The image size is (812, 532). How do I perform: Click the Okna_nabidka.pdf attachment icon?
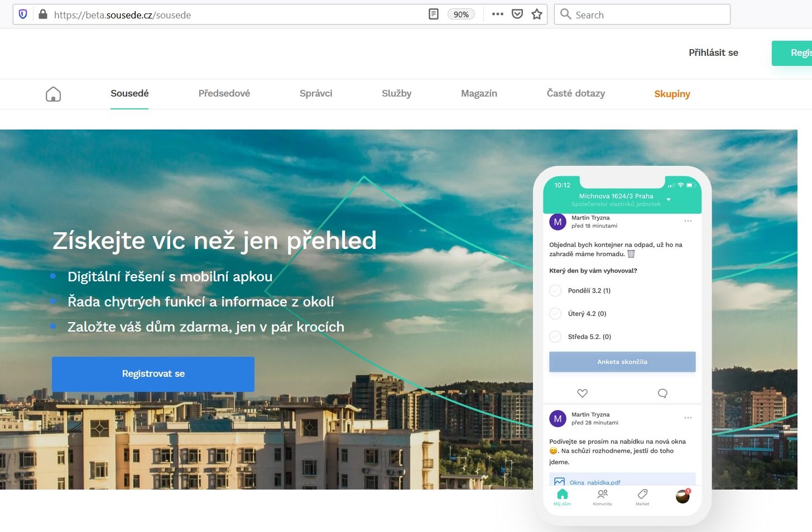[x=559, y=482]
